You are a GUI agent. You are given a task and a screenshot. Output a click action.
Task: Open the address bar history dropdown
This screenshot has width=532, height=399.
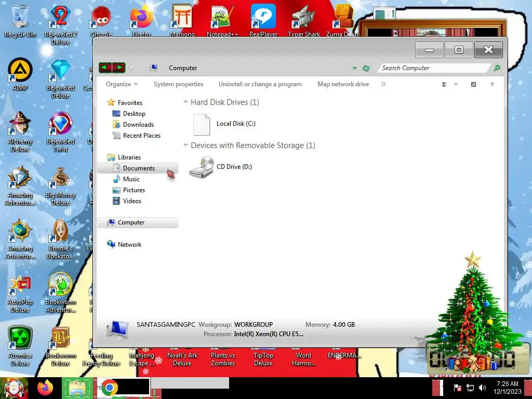click(354, 68)
